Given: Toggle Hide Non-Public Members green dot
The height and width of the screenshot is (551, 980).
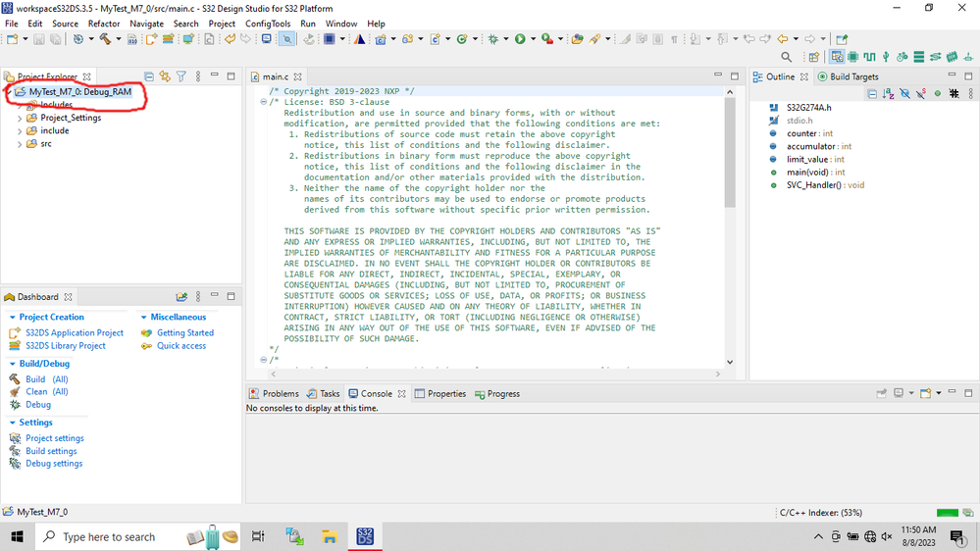Looking at the screenshot, I should (938, 94).
